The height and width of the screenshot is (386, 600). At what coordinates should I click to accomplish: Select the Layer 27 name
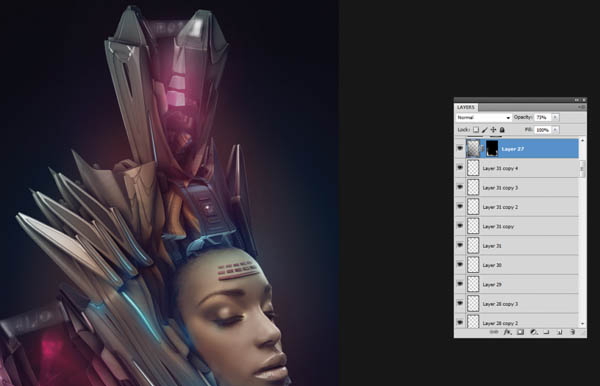(513, 149)
